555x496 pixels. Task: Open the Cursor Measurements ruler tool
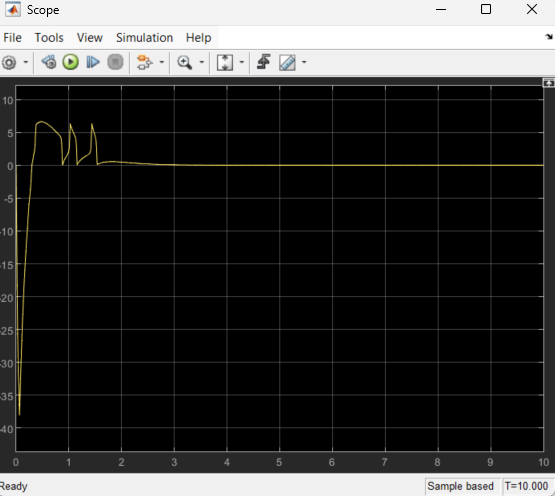pos(287,63)
